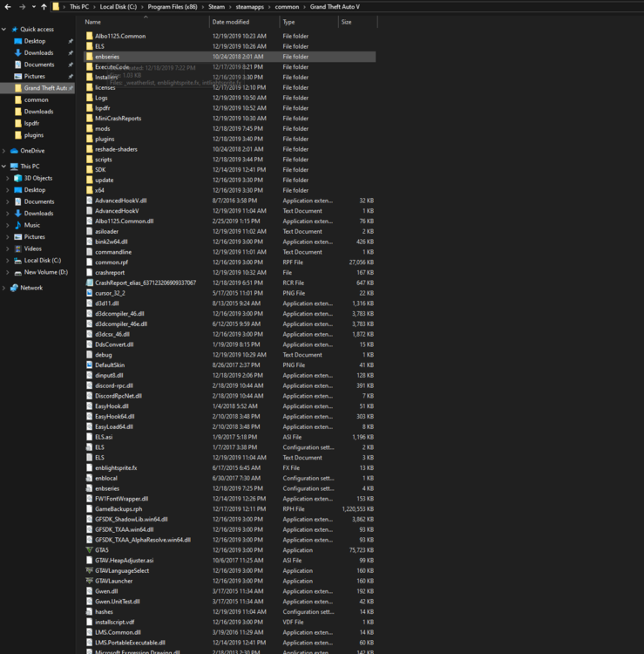644x654 pixels.
Task: Expand Local Disk (C:) tree node
Action: coord(8,260)
